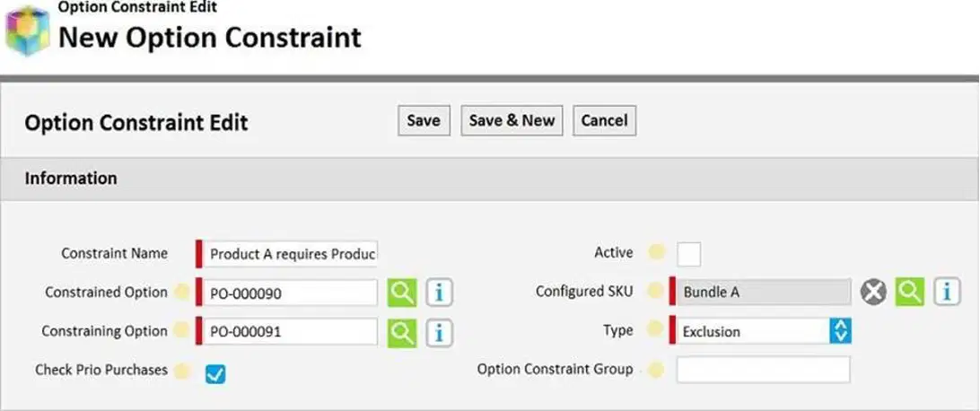
Task: Click the Save button
Action: 424,120
